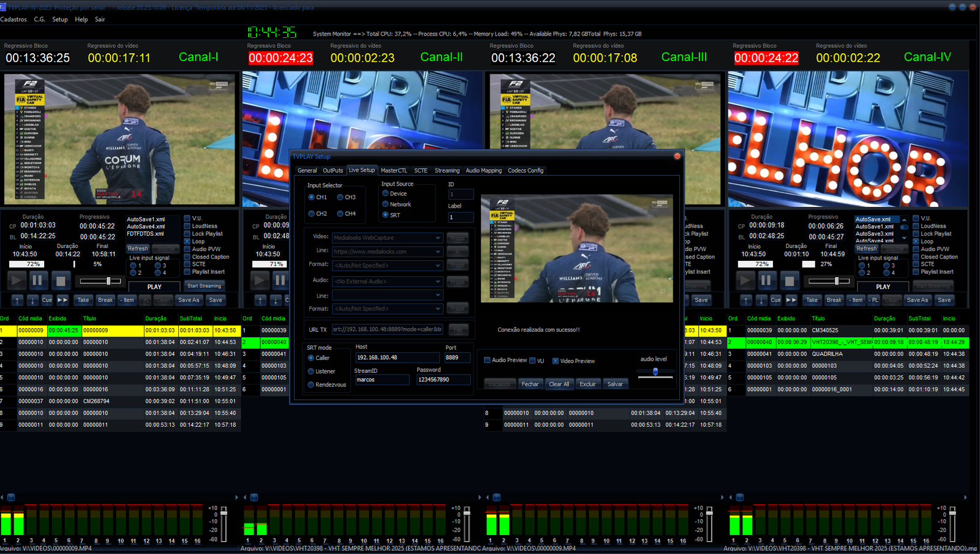This screenshot has height=554, width=980.
Task: Switch to the Streaming tab in TVPLAY Setup
Action: 447,170
